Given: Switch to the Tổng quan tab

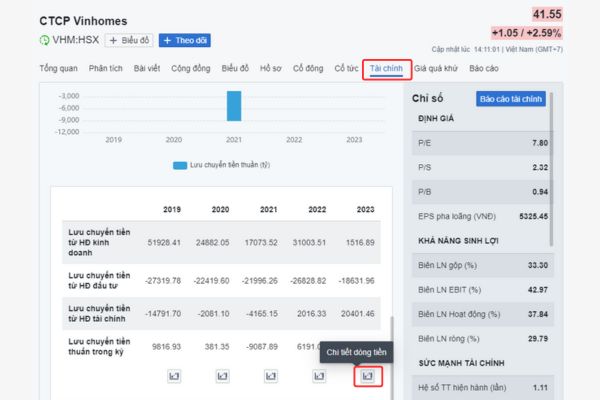Looking at the screenshot, I should [59, 69].
